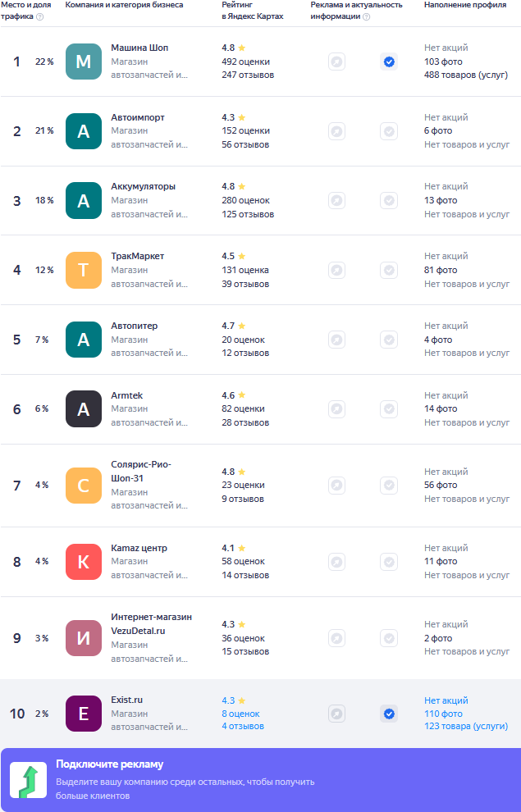Open Exist.ru '123 товара (услуги)' link

466,727
